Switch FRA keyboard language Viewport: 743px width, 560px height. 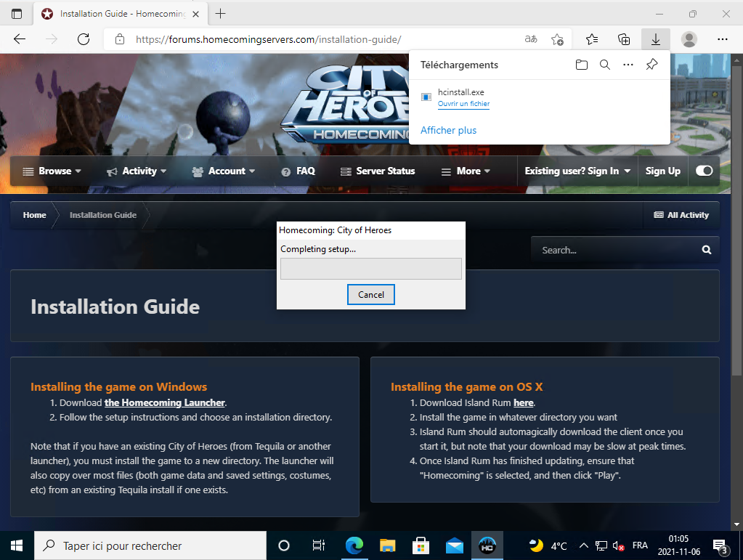(640, 545)
